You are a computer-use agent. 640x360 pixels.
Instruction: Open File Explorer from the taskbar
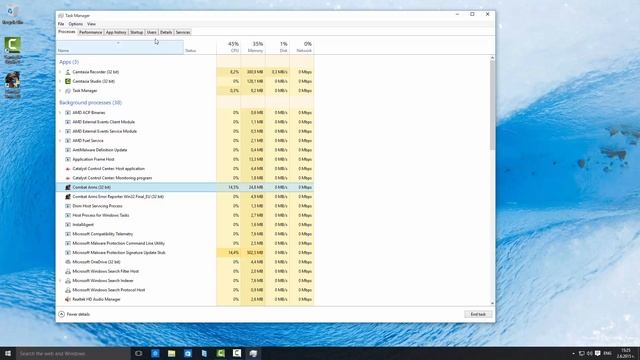pos(171,353)
